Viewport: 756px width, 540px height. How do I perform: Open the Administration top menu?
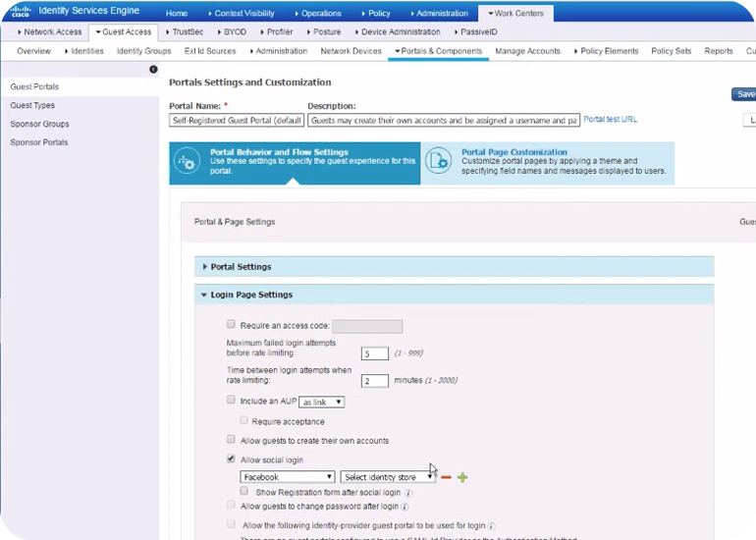[439, 14]
